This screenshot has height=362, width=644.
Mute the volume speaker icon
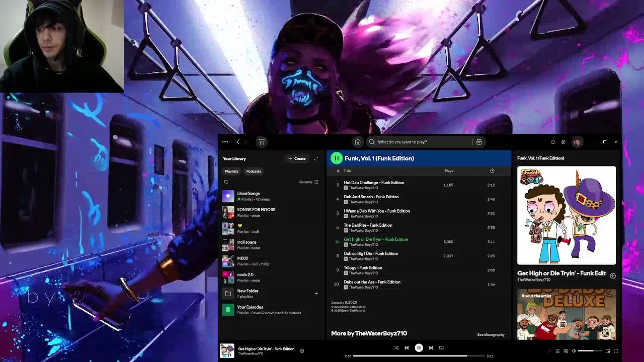point(574,351)
